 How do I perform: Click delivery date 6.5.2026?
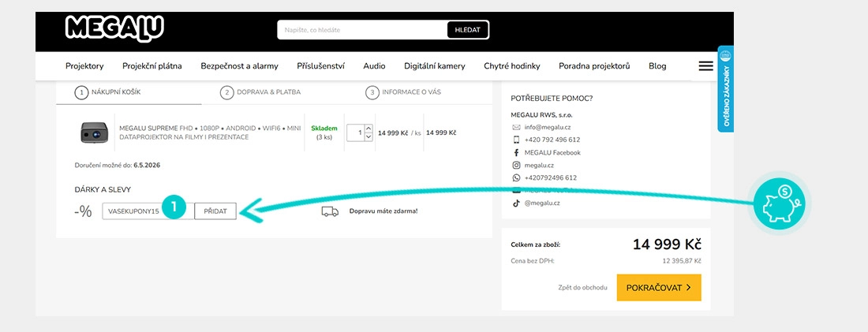147,165
